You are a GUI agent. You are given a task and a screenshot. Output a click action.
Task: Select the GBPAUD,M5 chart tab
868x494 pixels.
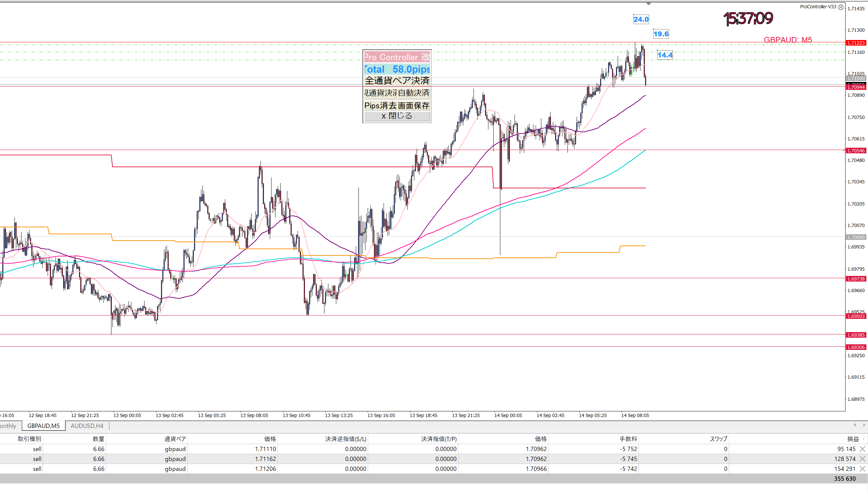[43, 426]
